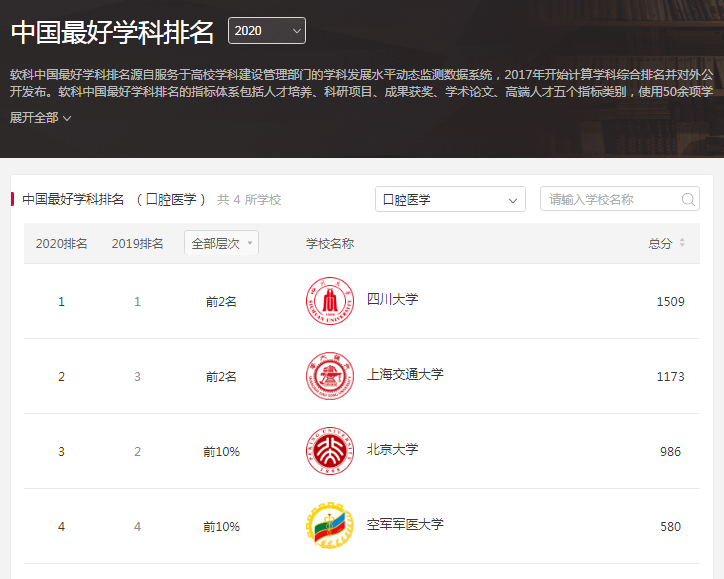The height and width of the screenshot is (579, 724).
Task: Click the 上海交通大学 logo
Action: tap(330, 376)
